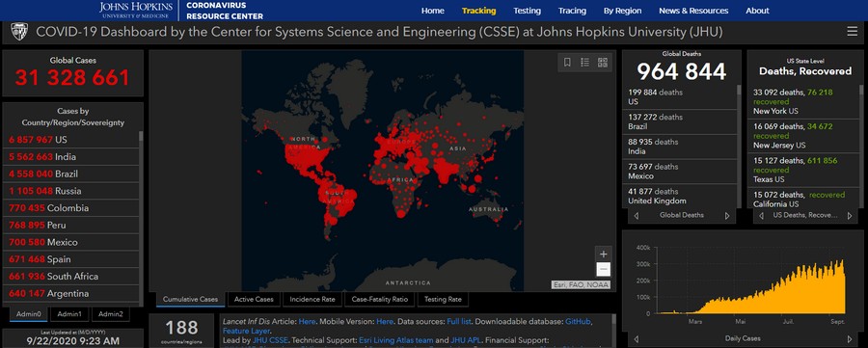Click the Johns Hopkins shield logo
Image resolution: width=868 pixels, height=348 pixels.
[x=19, y=32]
